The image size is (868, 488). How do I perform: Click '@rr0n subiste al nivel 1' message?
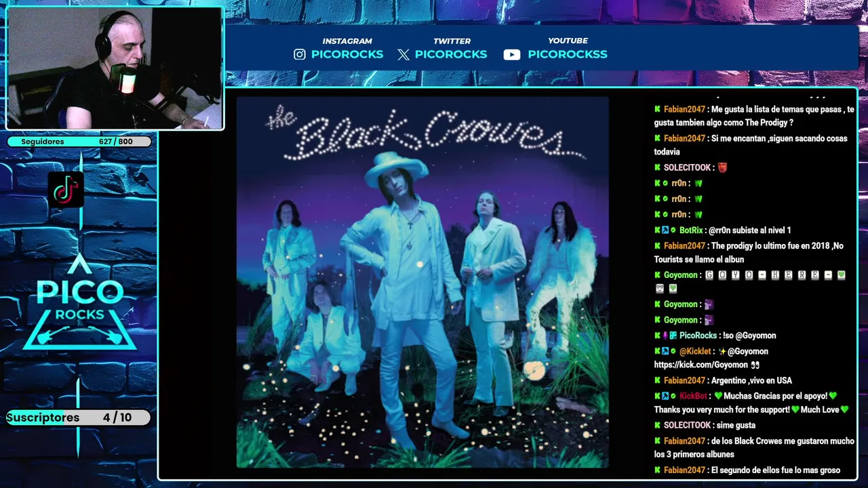click(749, 230)
